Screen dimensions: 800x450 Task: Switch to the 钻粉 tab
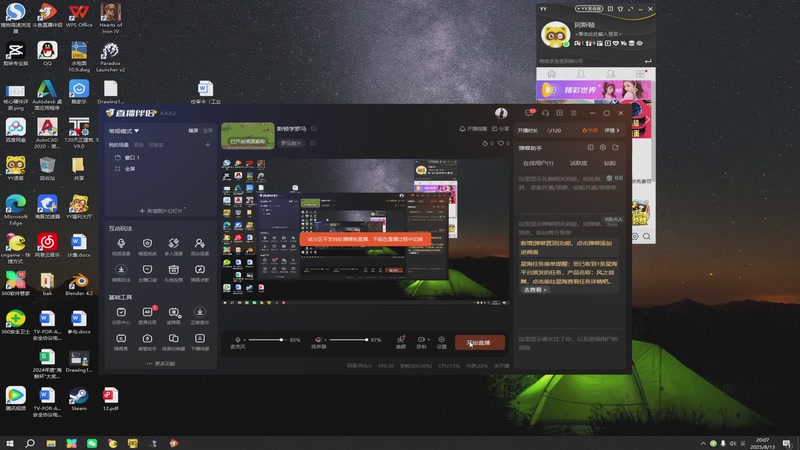(610, 163)
